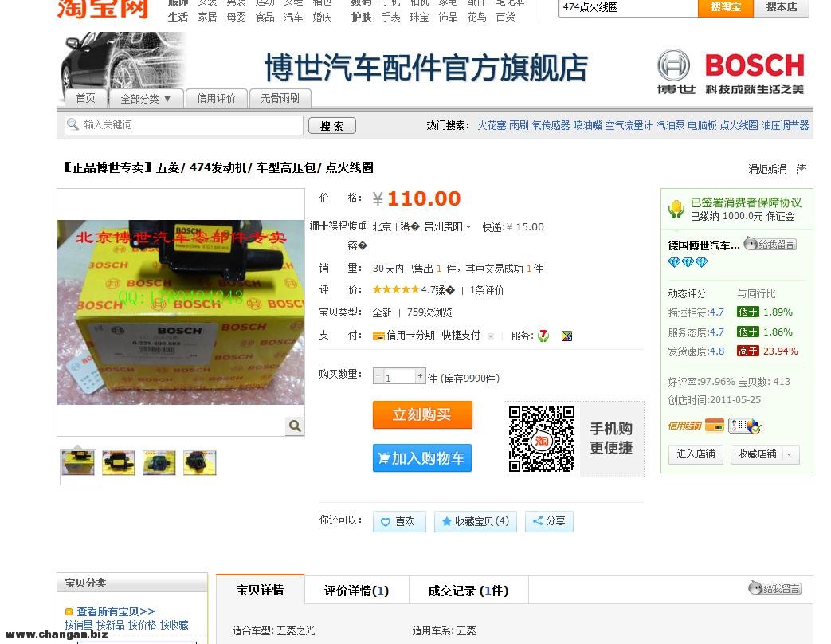Open the 信用卡分期 payment link
The height and width of the screenshot is (644, 831).
410,336
